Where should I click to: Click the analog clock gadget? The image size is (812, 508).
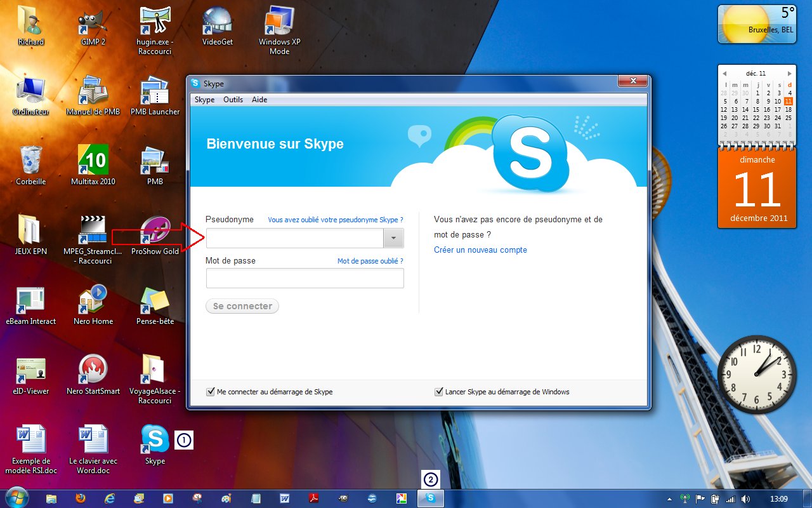pyautogui.click(x=756, y=375)
